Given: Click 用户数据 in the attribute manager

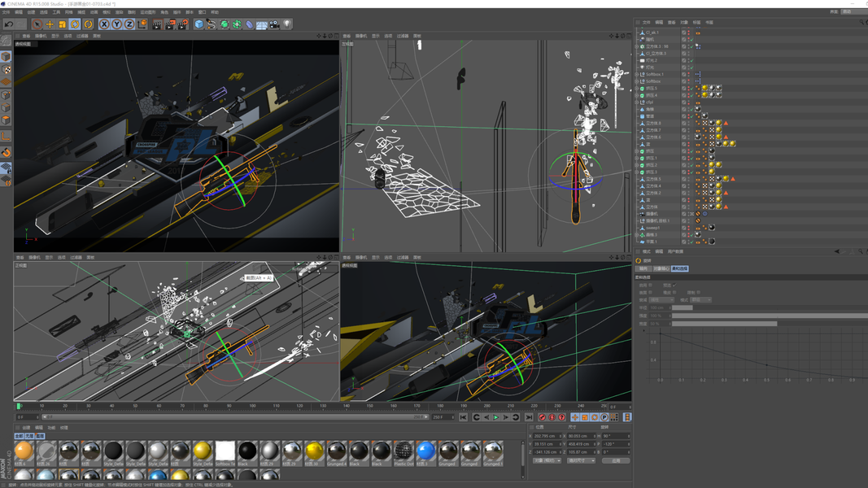Looking at the screenshot, I should (x=675, y=252).
